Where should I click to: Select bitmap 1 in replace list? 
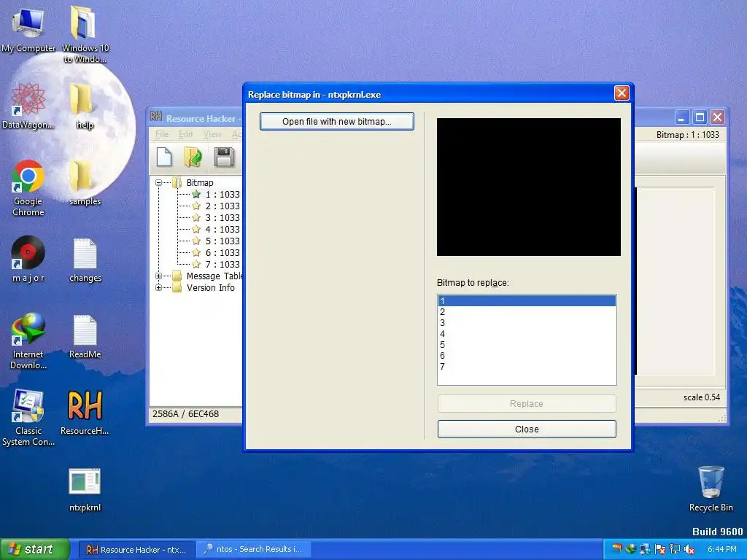[x=527, y=301]
